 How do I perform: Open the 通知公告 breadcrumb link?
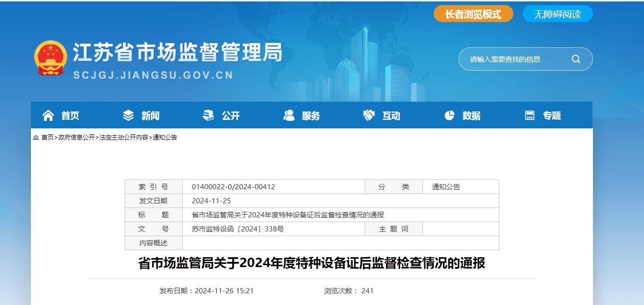point(165,137)
